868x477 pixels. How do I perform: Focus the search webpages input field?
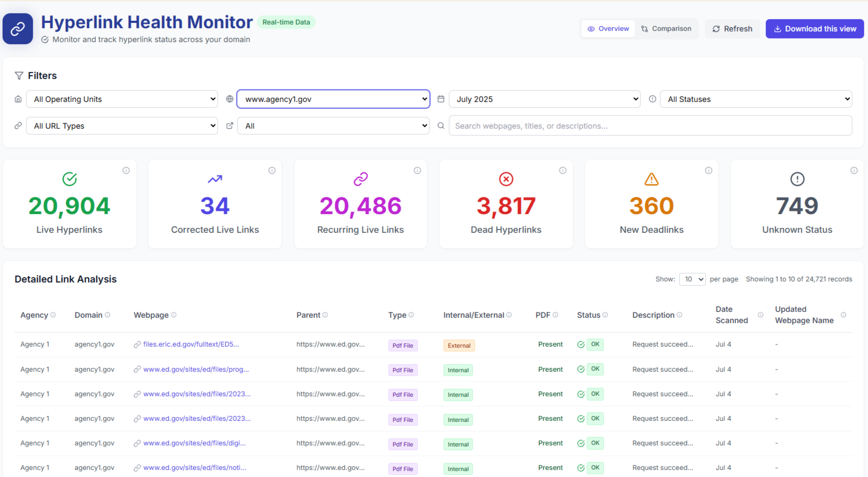[x=650, y=126]
